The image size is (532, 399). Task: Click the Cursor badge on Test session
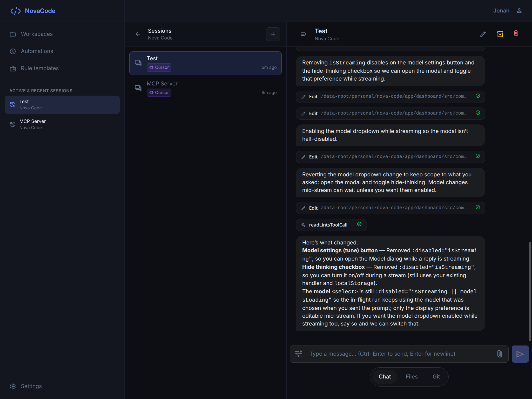(x=159, y=67)
